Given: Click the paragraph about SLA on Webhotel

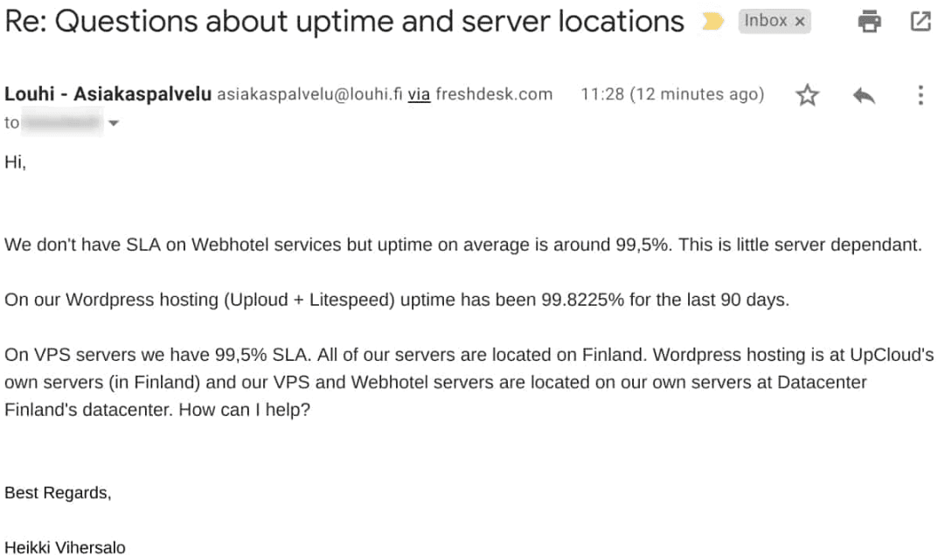Looking at the screenshot, I should (462, 245).
